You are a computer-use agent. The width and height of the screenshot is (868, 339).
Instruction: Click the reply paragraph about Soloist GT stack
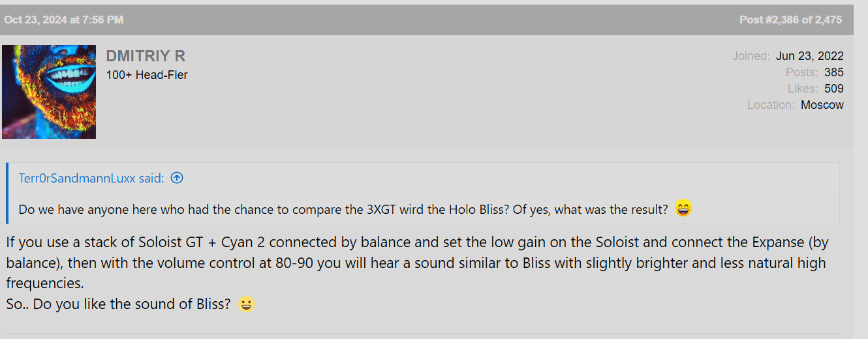point(418,263)
